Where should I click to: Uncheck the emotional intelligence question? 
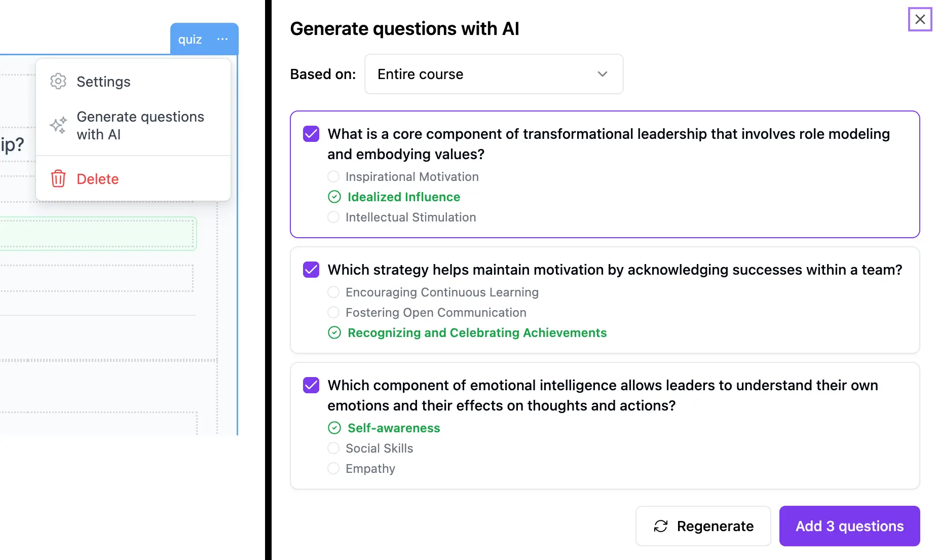click(311, 385)
